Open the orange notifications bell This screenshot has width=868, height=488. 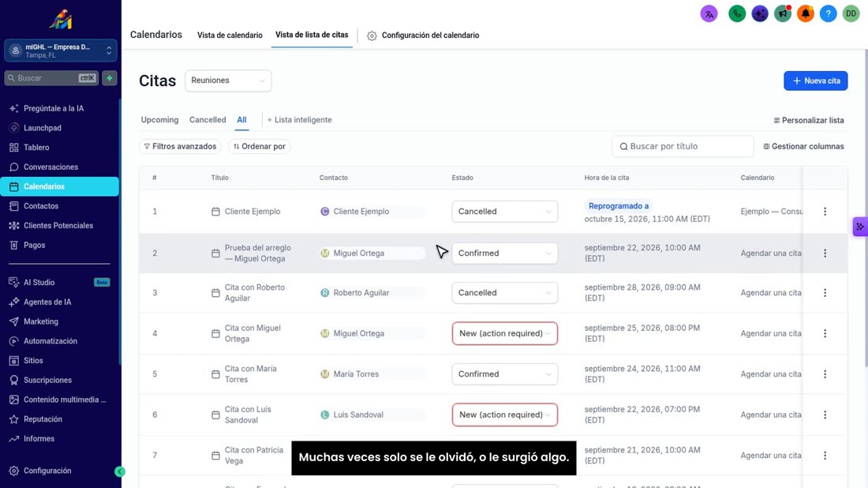tap(806, 14)
